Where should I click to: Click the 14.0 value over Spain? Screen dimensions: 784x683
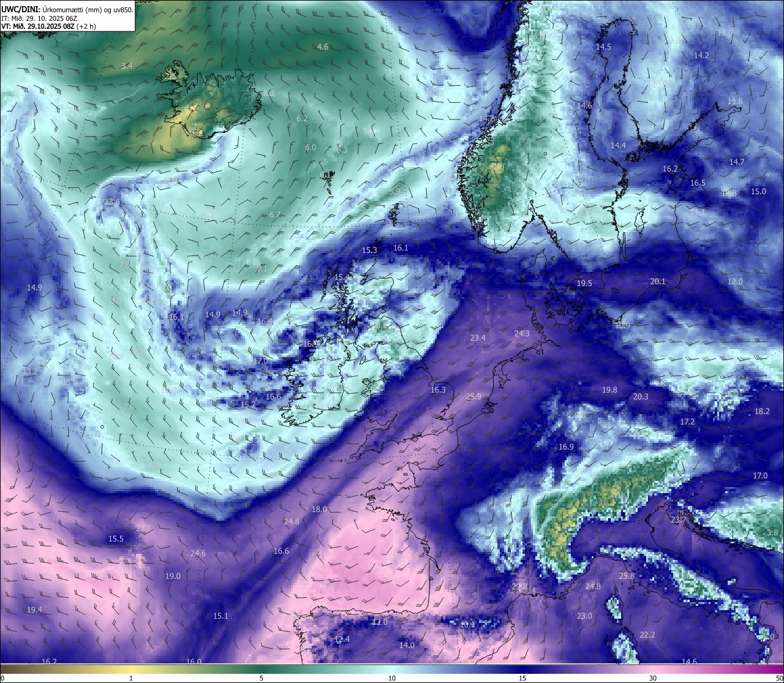(407, 646)
